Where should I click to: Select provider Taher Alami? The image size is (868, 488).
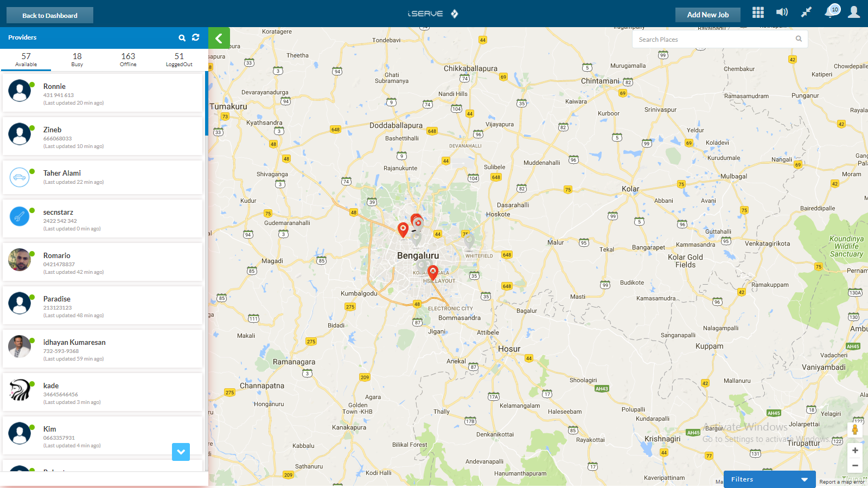(x=103, y=177)
